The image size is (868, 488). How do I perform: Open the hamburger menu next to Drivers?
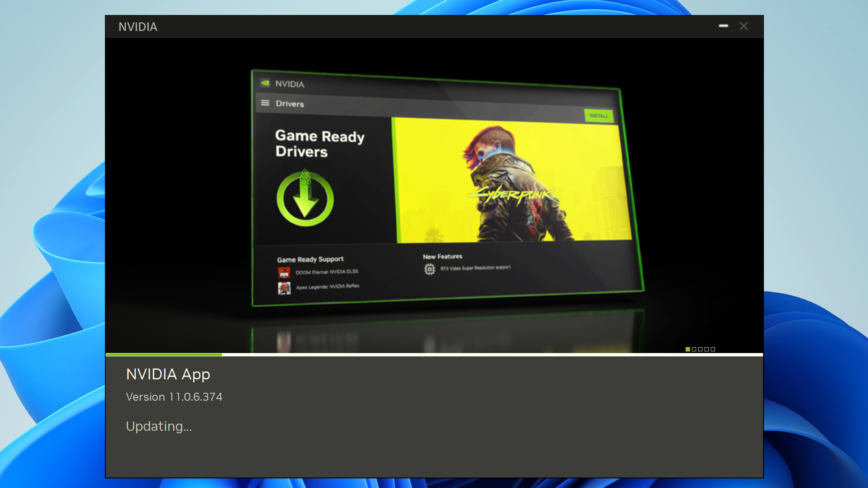pyautogui.click(x=266, y=103)
